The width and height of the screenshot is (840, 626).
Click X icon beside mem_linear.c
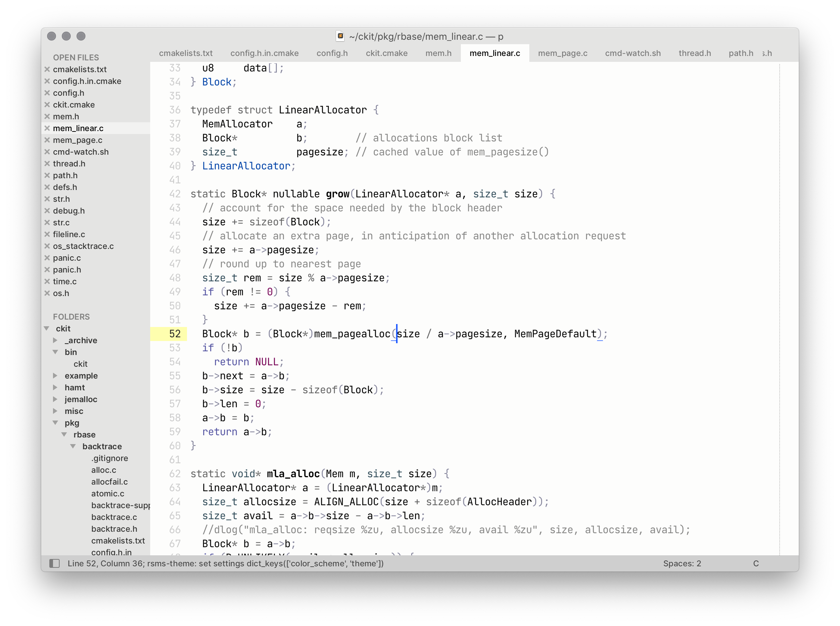[47, 128]
